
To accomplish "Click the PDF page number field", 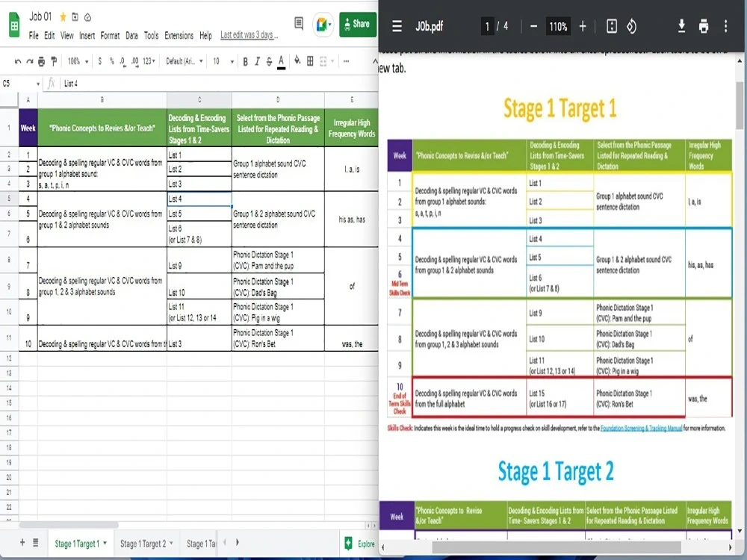I will [487, 26].
